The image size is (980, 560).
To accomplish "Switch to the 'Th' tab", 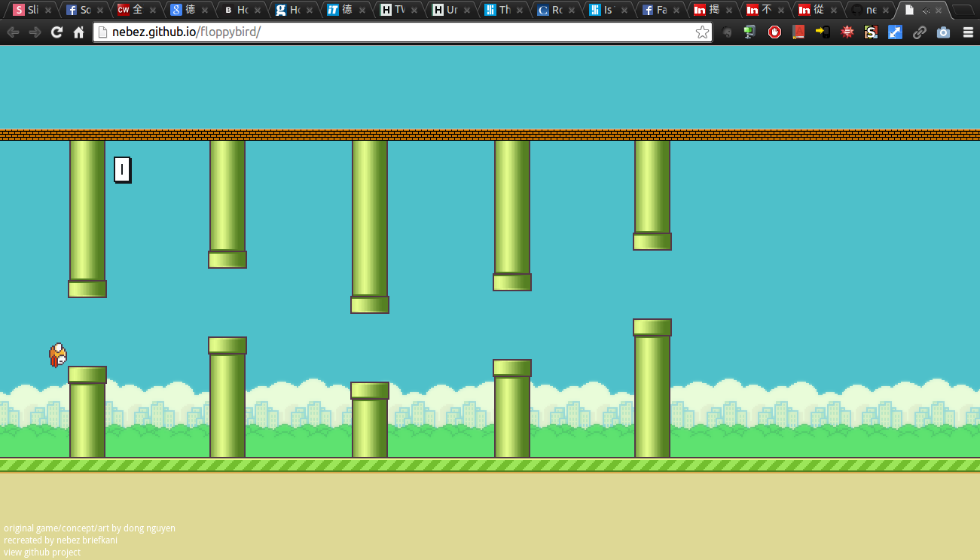I will [504, 10].
